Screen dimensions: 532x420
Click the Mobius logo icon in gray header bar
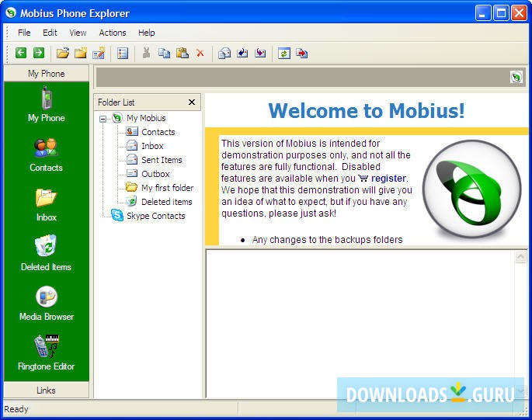[516, 77]
